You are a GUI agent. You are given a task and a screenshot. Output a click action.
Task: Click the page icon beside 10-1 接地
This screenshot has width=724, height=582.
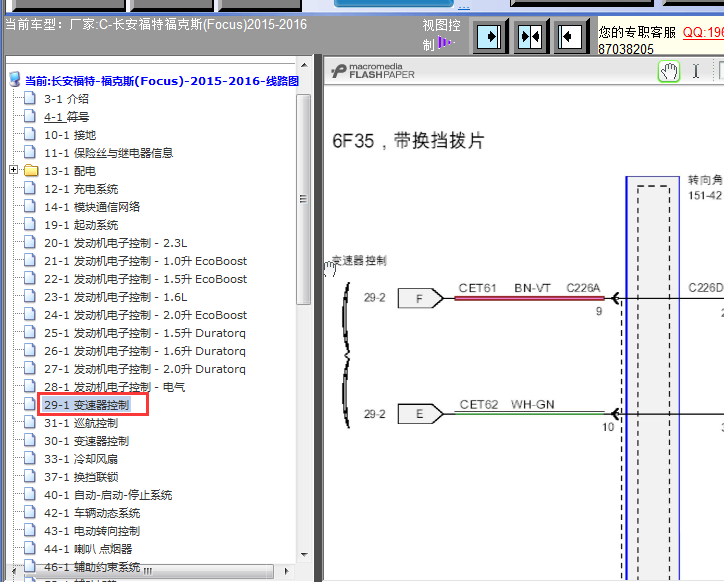[30, 134]
